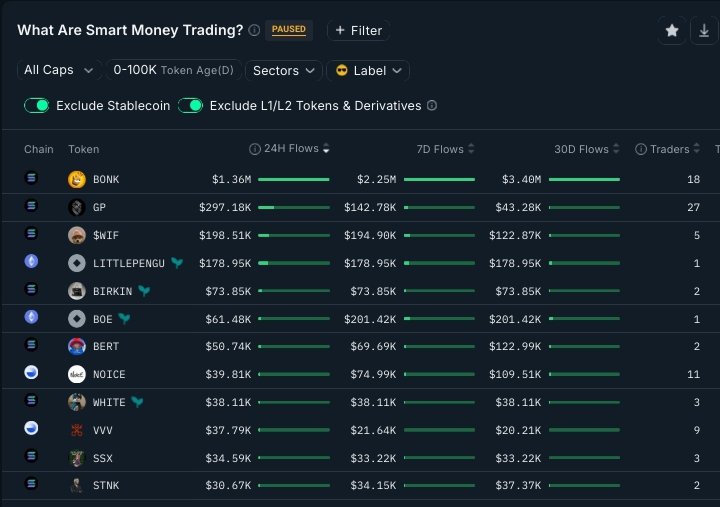The height and width of the screenshot is (507, 720).
Task: Click the BONK token logo
Action: (x=77, y=179)
